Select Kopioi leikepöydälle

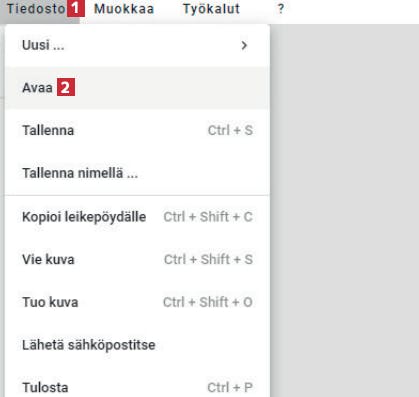[137, 217]
